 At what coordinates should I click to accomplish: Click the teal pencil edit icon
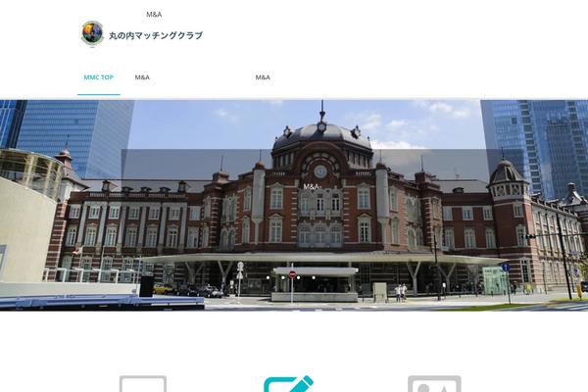(x=289, y=384)
